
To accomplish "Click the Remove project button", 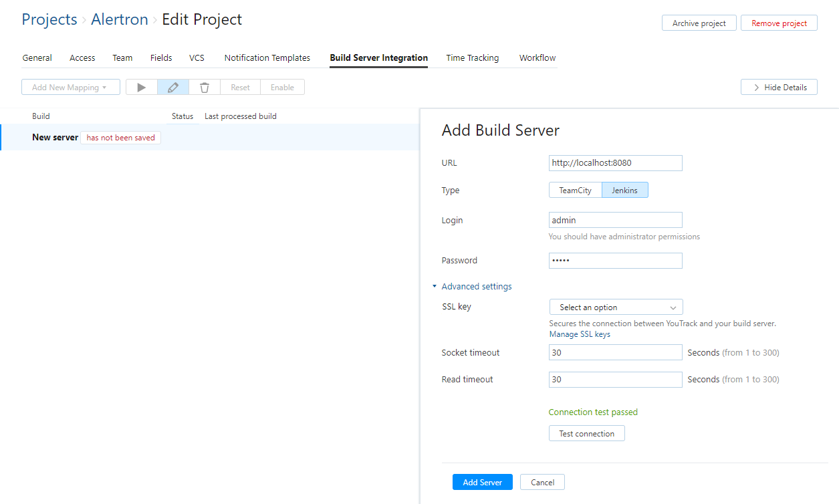I will point(779,23).
